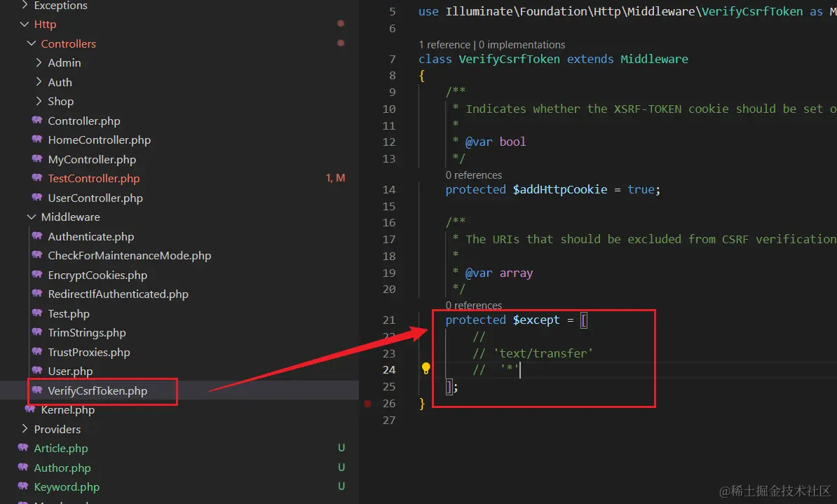Click the PHP icon beside Kernel.php
The height and width of the screenshot is (504, 837).
click(x=30, y=409)
